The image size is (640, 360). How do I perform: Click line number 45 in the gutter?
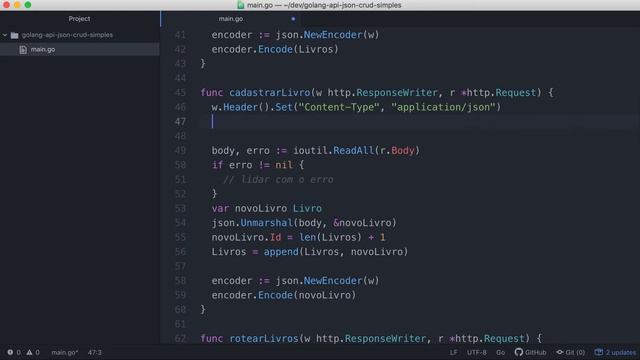(x=180, y=93)
